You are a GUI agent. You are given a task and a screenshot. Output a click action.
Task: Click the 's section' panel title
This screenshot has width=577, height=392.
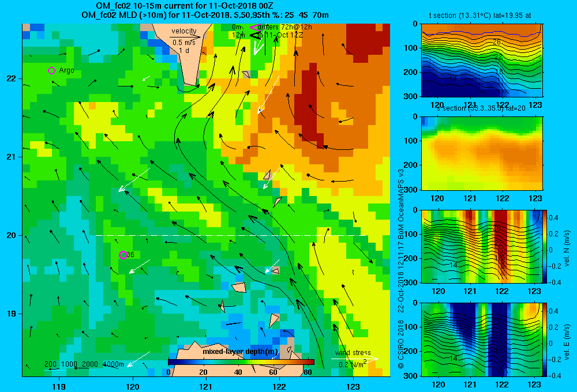[481, 108]
